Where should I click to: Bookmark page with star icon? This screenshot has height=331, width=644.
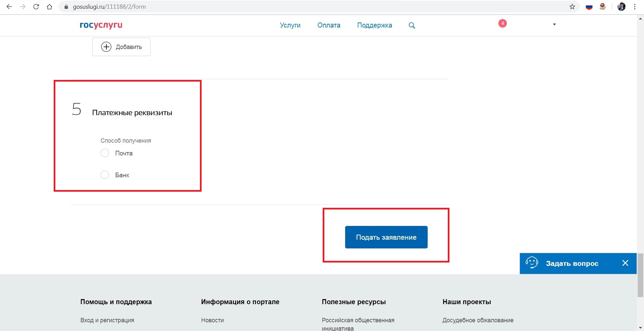572,7
